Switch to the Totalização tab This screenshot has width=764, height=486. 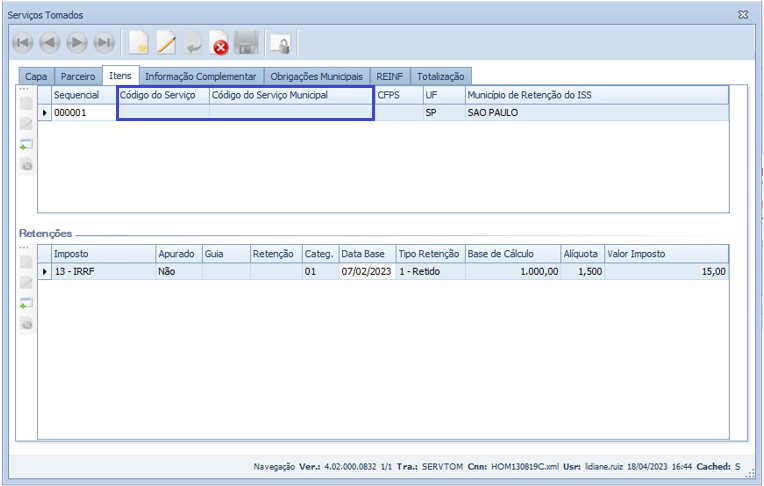coord(440,76)
